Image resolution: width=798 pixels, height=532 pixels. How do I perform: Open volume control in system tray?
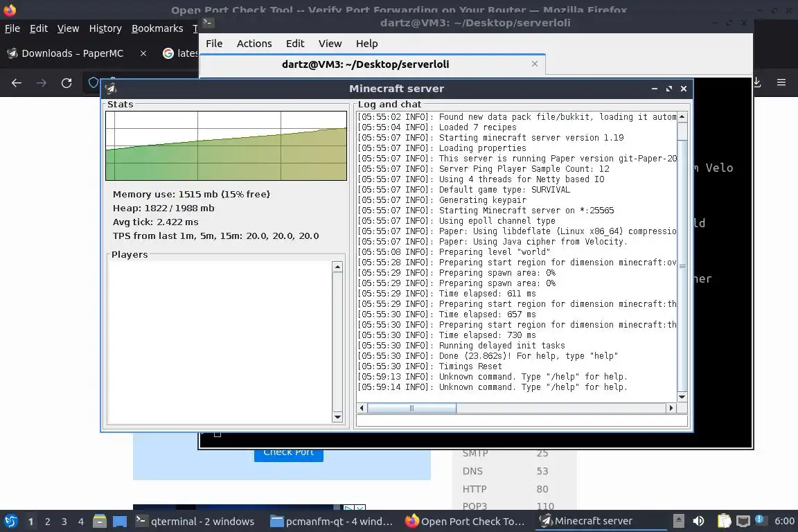698,521
